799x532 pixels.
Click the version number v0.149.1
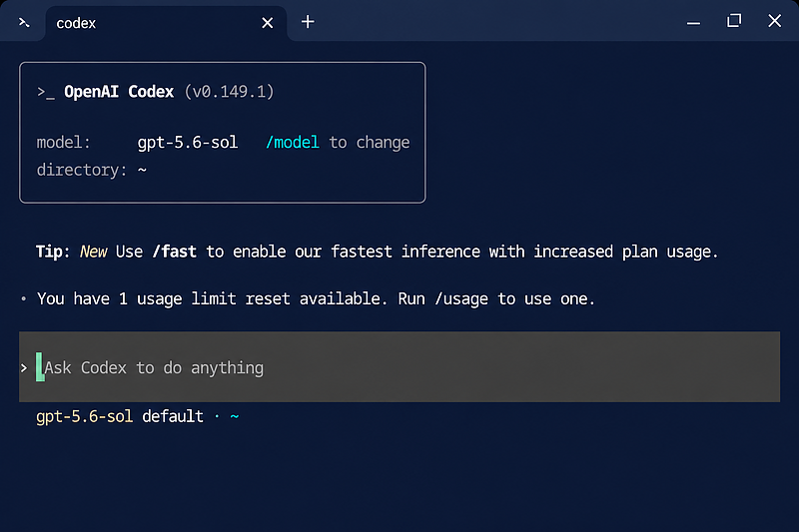pyautogui.click(x=230, y=92)
